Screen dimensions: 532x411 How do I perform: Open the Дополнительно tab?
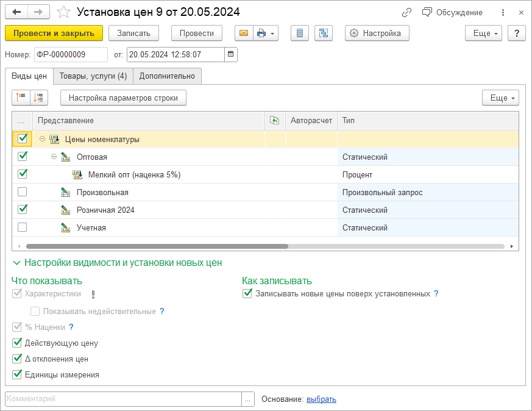point(167,76)
